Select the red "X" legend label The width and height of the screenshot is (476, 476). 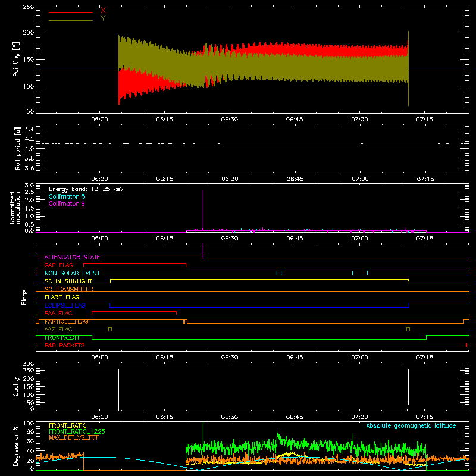click(103, 11)
